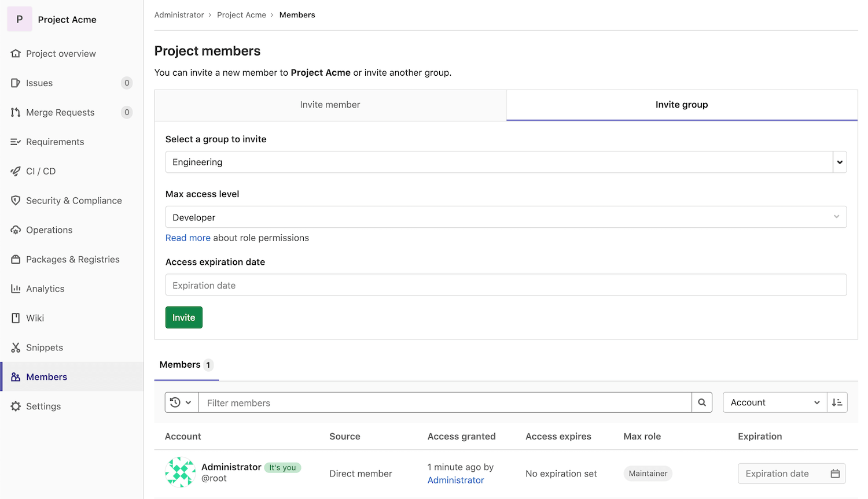
Task: Go to Merge Requests in sidebar
Action: pos(60,112)
